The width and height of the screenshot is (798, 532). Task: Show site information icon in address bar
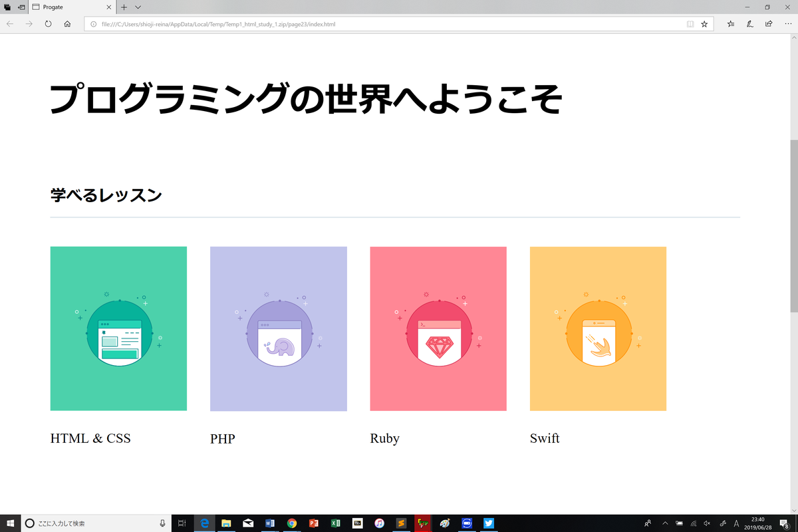click(x=94, y=24)
